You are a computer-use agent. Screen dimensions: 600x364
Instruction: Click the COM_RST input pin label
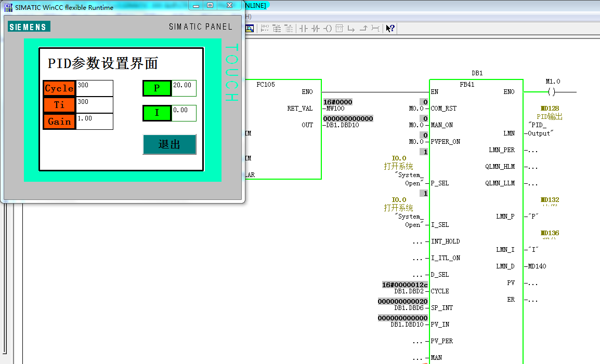coord(444,109)
